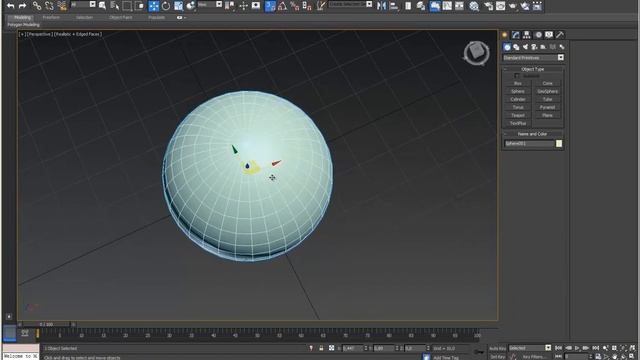Click the Rectangular Selection Region icon
The width and height of the screenshot is (640, 360).
click(127, 6)
